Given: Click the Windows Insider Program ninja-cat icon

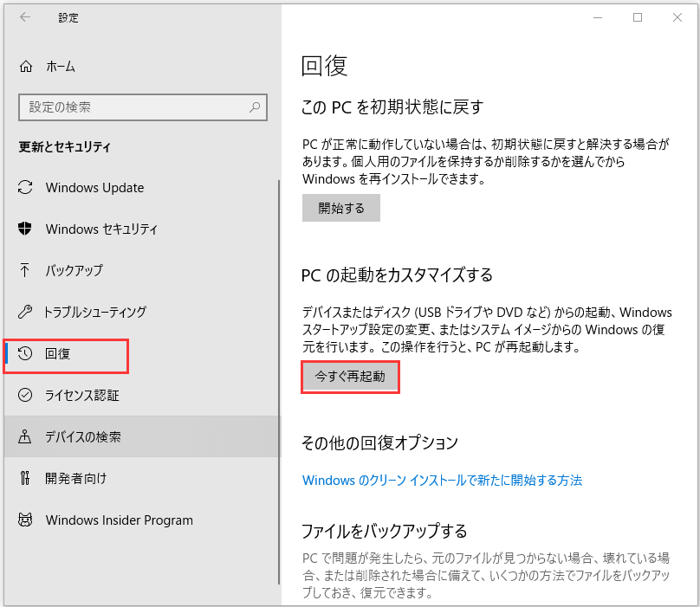Looking at the screenshot, I should [x=24, y=520].
